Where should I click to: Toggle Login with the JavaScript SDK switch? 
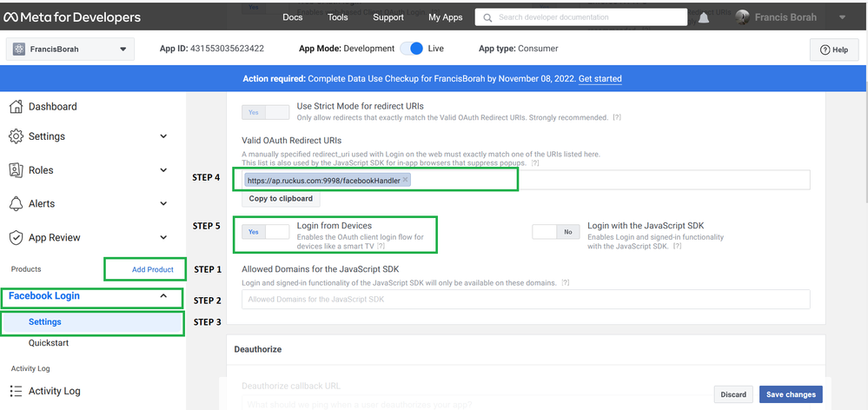point(556,232)
